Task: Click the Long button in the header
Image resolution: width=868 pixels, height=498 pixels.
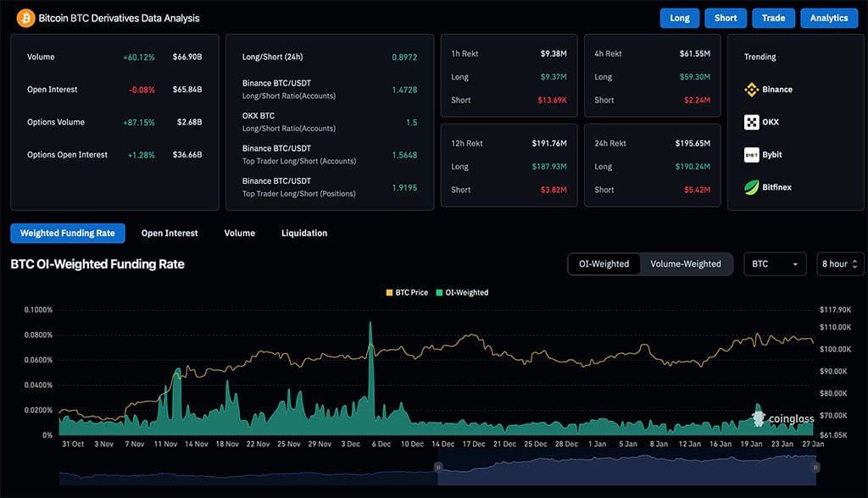Action: [679, 17]
